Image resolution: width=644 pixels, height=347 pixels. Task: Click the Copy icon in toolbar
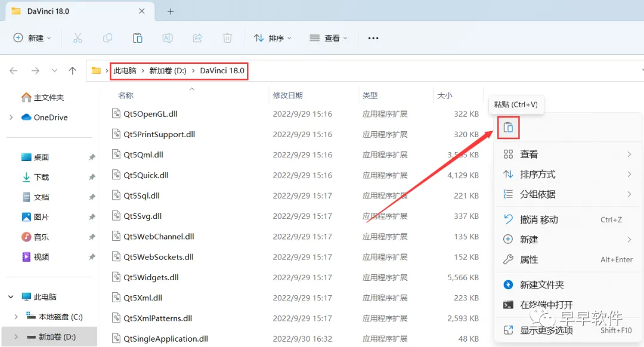click(x=107, y=38)
